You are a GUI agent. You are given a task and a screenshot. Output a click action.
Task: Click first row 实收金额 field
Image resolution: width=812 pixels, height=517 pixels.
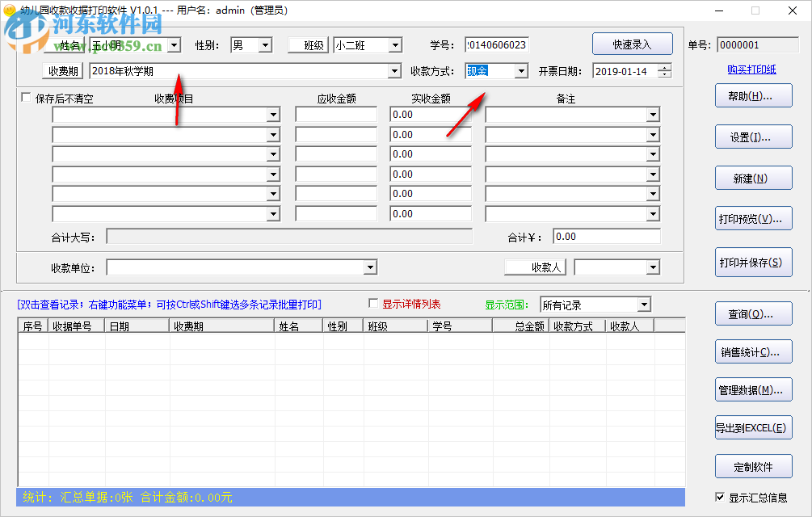431,115
